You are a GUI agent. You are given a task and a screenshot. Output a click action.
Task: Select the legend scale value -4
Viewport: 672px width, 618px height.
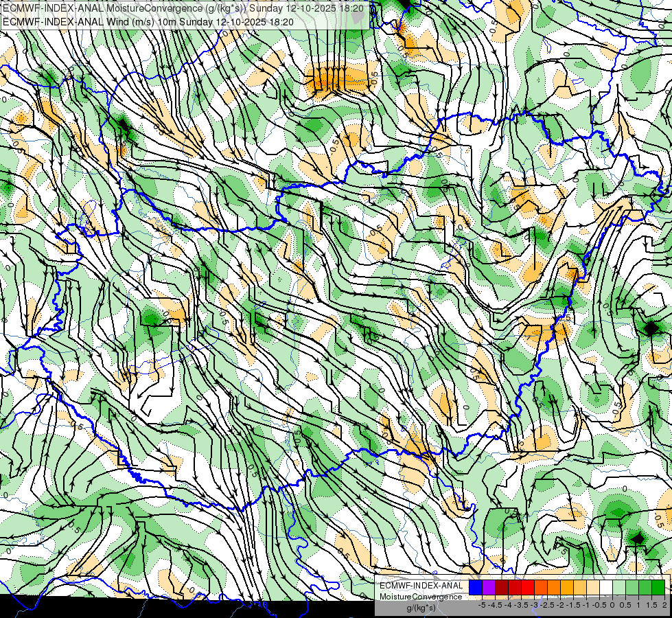(509, 605)
